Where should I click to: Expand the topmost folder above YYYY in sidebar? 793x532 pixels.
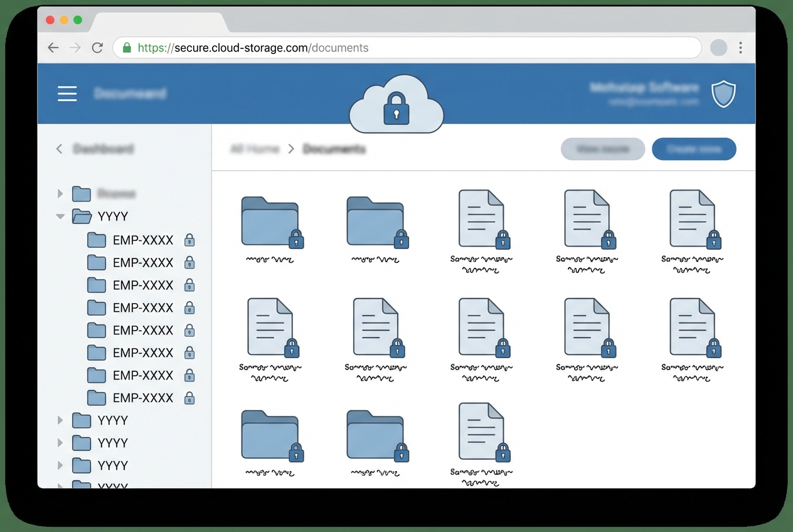(x=60, y=194)
